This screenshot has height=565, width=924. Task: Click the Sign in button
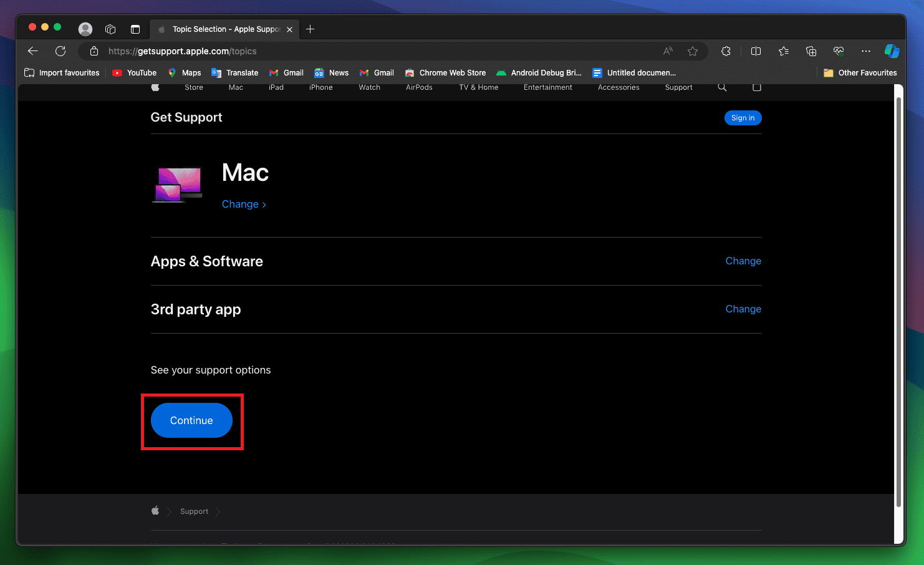pyautogui.click(x=743, y=118)
